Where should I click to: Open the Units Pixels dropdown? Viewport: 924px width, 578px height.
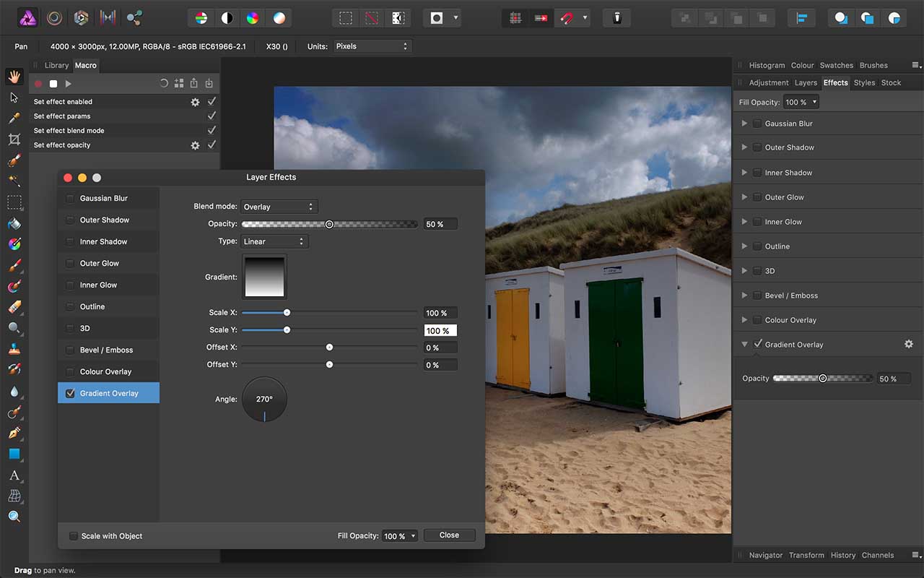(x=372, y=46)
